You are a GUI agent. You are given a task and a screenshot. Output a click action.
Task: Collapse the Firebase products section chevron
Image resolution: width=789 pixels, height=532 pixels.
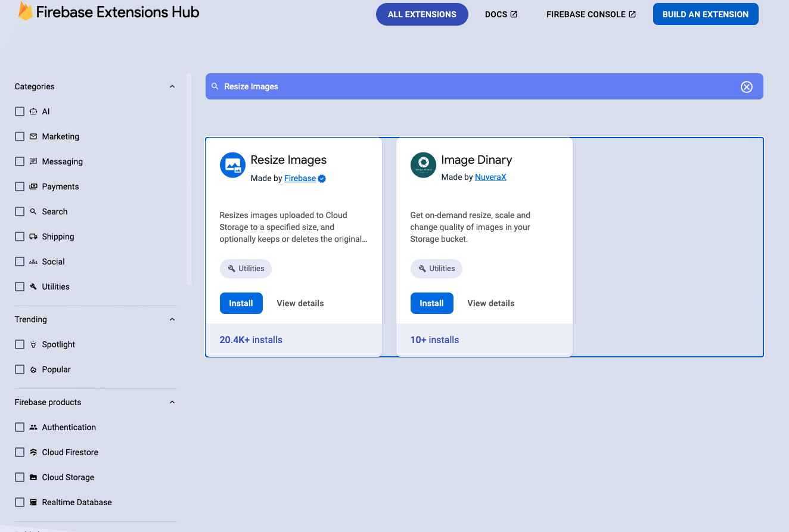coord(172,402)
